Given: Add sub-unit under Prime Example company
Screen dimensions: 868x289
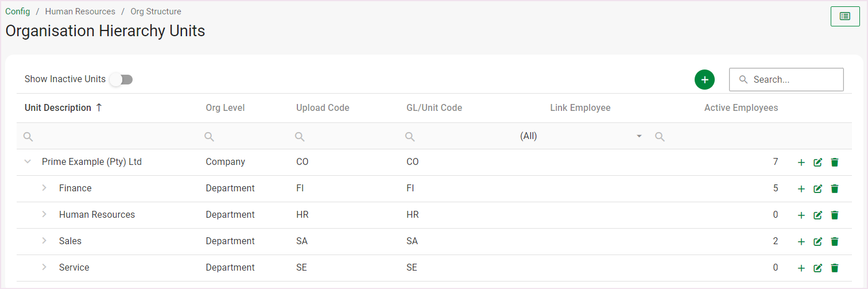Looking at the screenshot, I should coord(801,163).
